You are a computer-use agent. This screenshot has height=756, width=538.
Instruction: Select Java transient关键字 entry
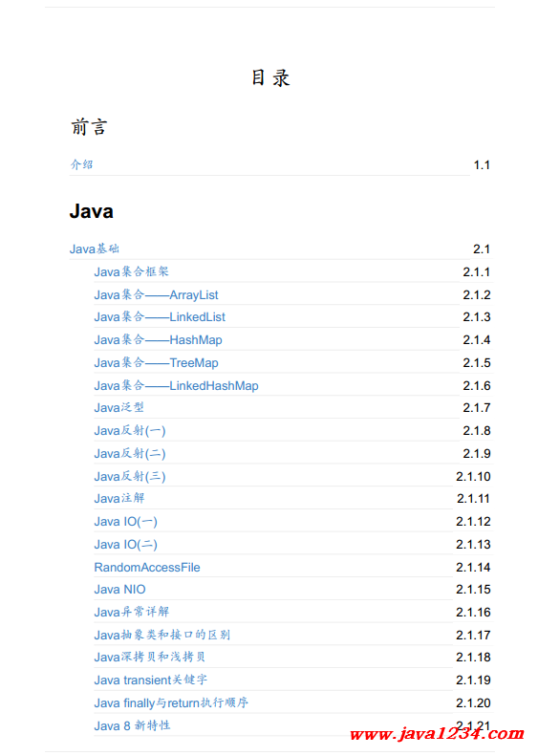[150, 680]
